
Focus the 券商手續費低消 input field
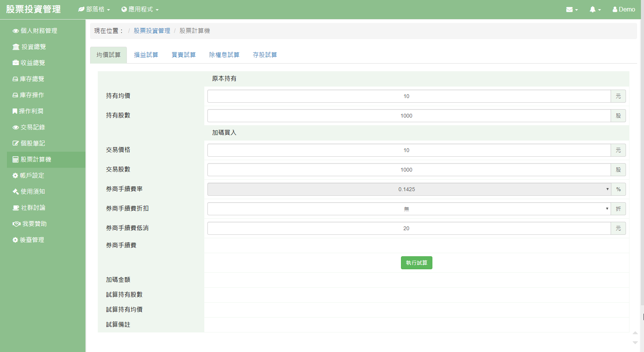pyautogui.click(x=409, y=228)
